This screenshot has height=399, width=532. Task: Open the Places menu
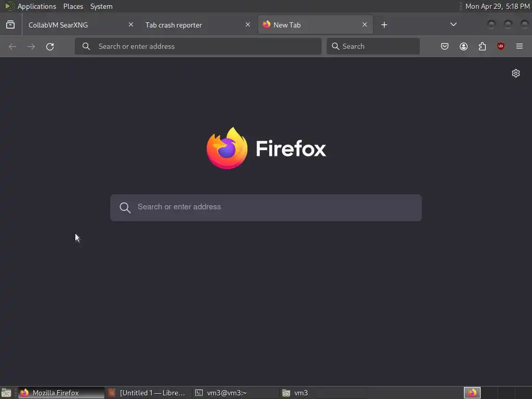click(x=73, y=6)
